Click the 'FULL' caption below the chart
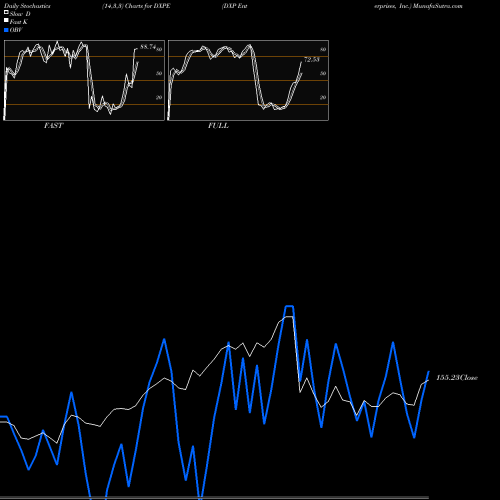This screenshot has height=500, width=500. point(218,126)
